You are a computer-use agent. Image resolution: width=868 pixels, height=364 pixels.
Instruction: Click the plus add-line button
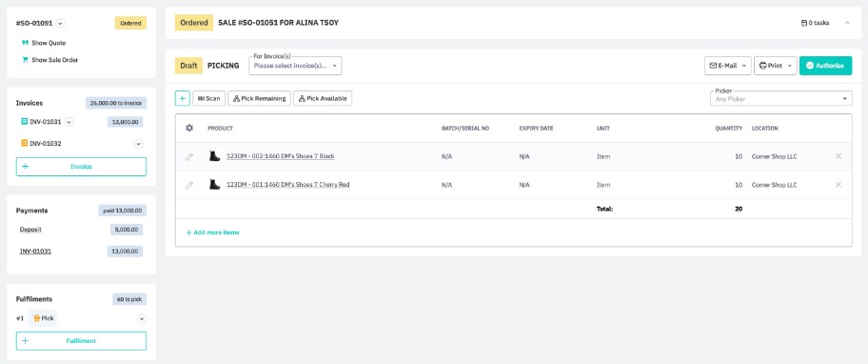[182, 98]
